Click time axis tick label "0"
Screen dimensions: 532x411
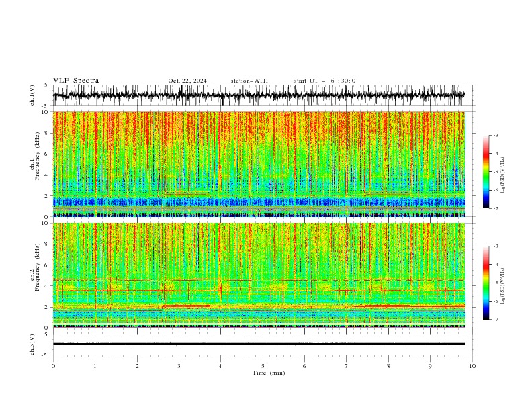[53, 366]
